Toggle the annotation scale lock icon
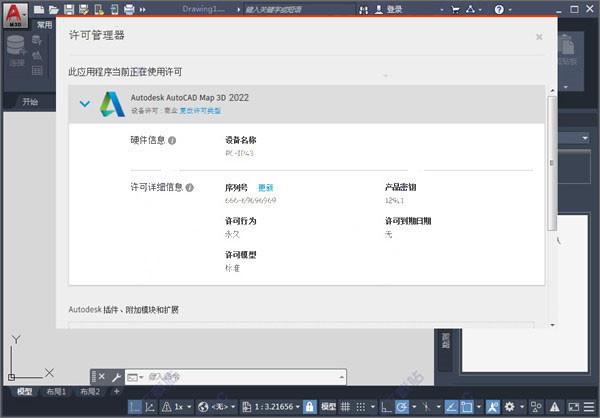 [x=309, y=407]
